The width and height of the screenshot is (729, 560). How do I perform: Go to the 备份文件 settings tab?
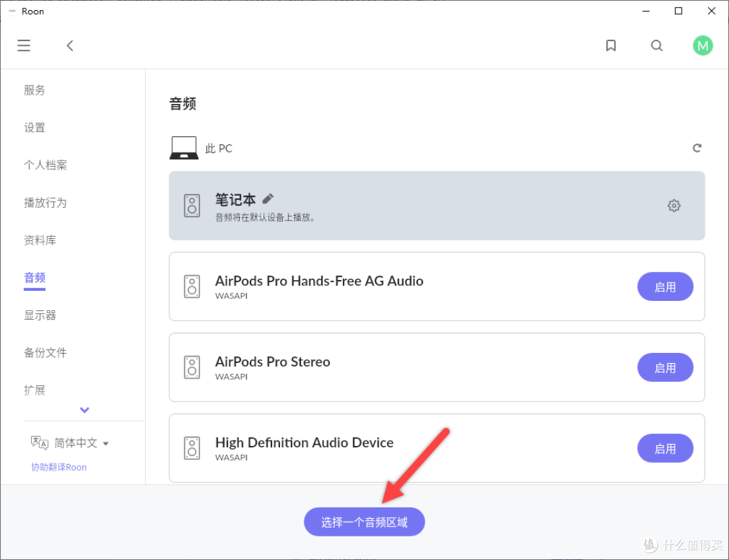point(45,353)
